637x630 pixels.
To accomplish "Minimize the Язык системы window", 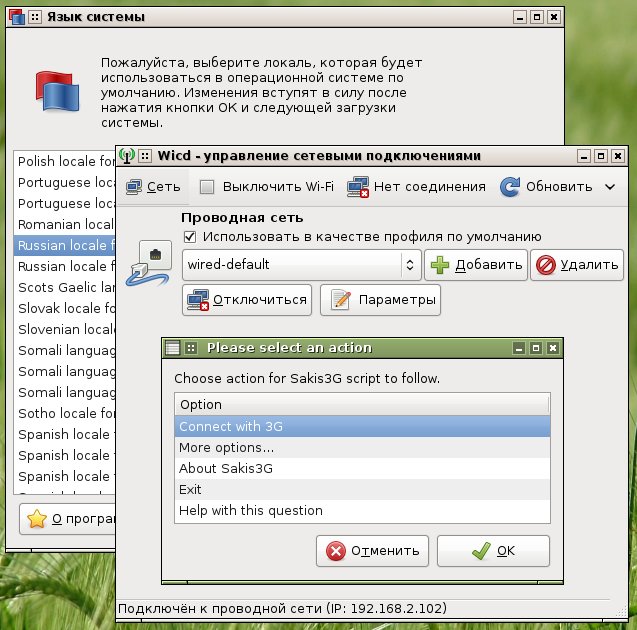I will coord(520,17).
